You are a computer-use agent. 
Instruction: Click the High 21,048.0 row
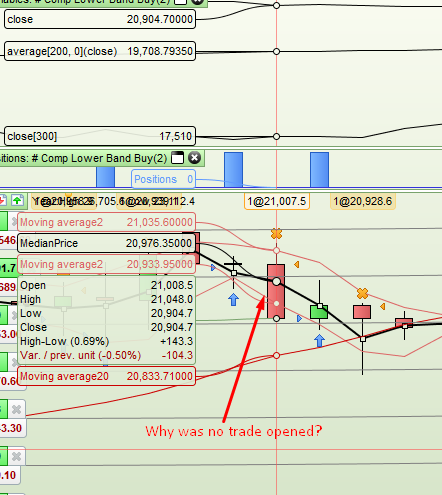coord(106,299)
